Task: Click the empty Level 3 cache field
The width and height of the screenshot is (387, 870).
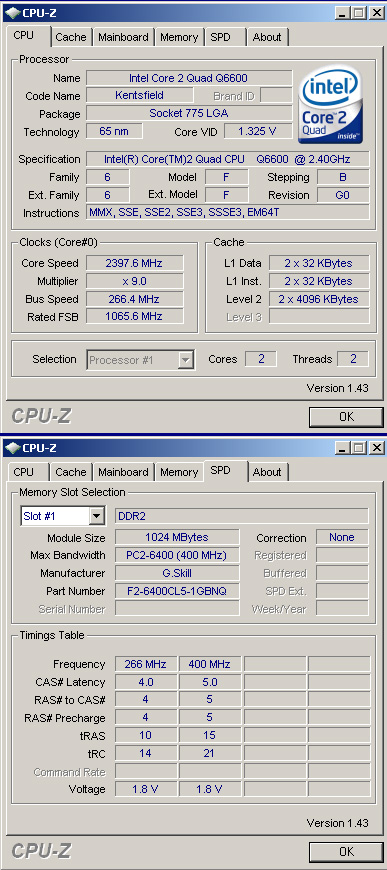Action: (319, 316)
